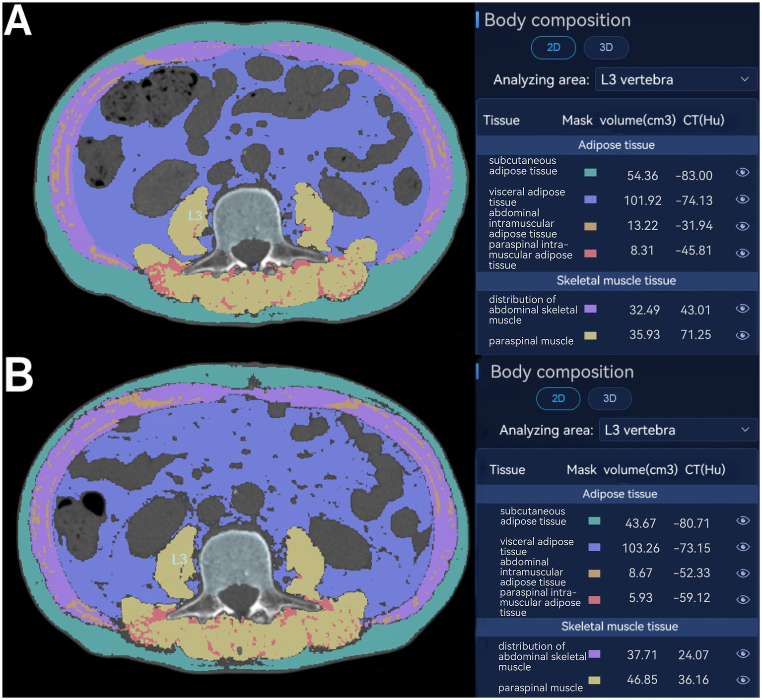
Task: Hide subcutaneous adipose tissue mask in top panel
Action: (x=742, y=172)
